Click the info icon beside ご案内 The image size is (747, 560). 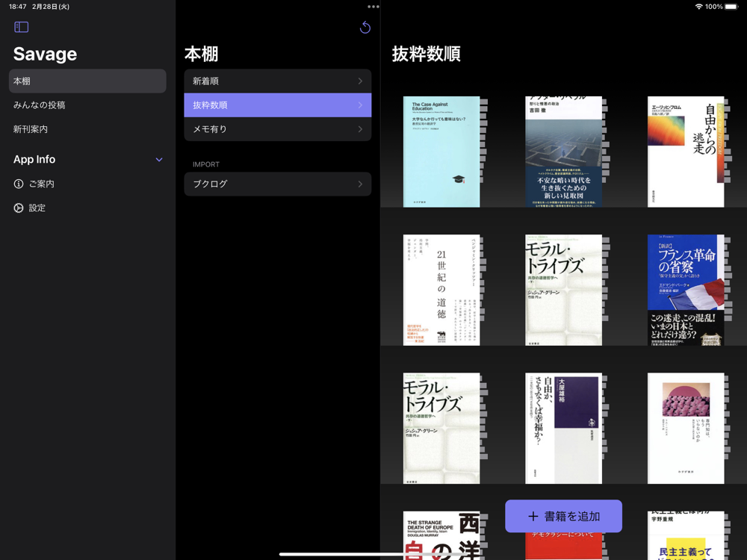coord(19,184)
